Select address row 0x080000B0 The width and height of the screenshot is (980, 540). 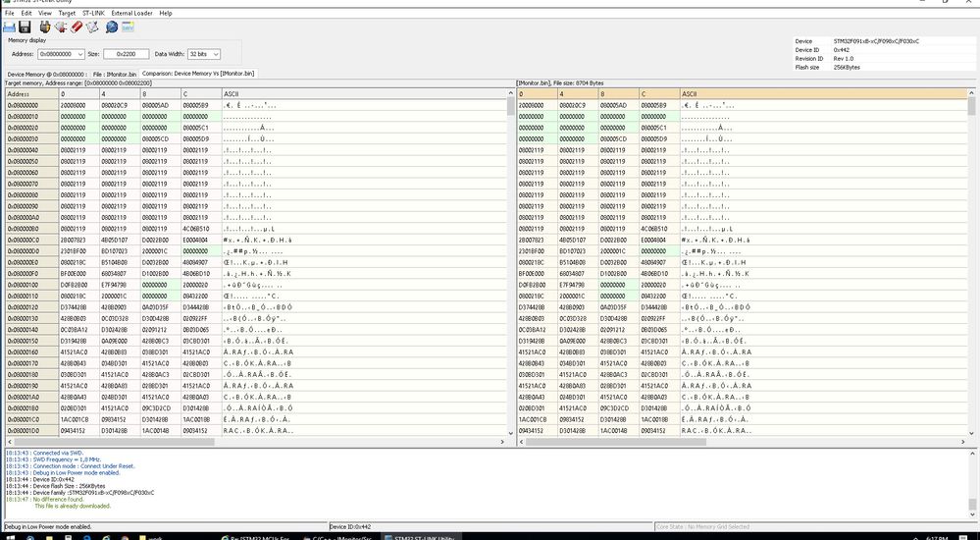[x=31, y=229]
